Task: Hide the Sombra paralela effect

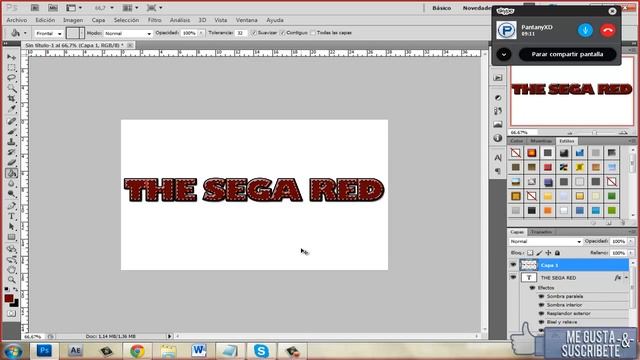Action: click(541, 296)
